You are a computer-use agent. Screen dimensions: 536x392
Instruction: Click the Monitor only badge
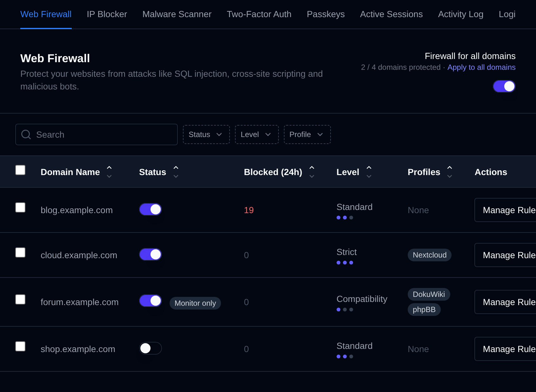pyautogui.click(x=195, y=303)
